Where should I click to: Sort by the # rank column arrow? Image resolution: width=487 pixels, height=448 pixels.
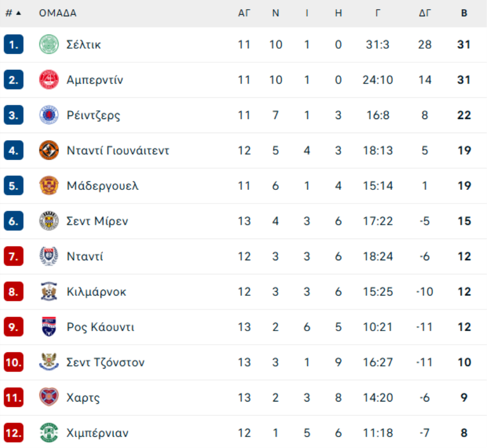[18, 13]
